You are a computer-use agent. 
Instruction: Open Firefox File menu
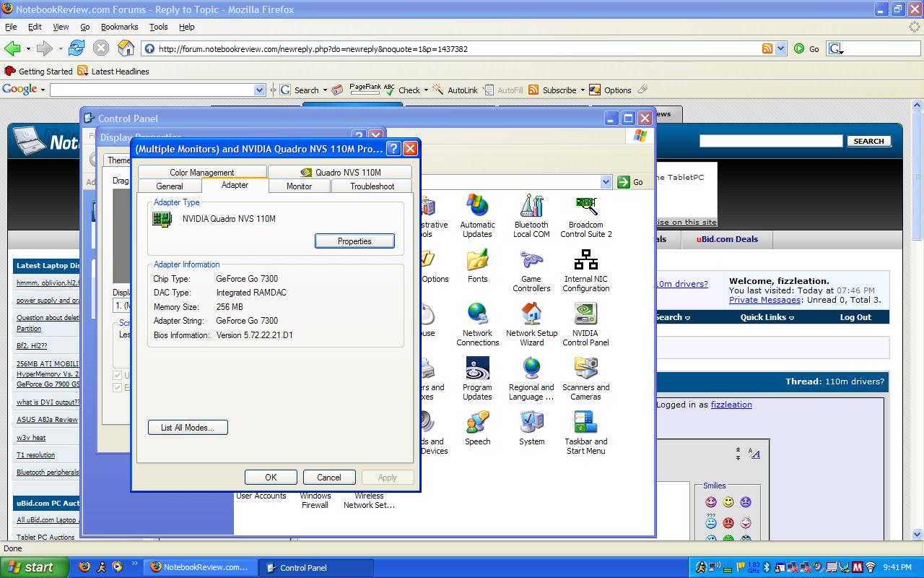[11, 27]
